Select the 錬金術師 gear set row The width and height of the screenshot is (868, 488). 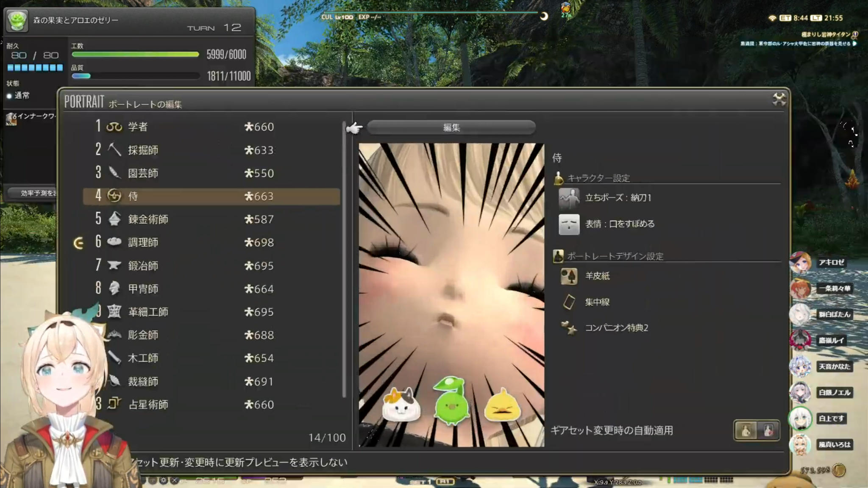pyautogui.click(x=211, y=219)
